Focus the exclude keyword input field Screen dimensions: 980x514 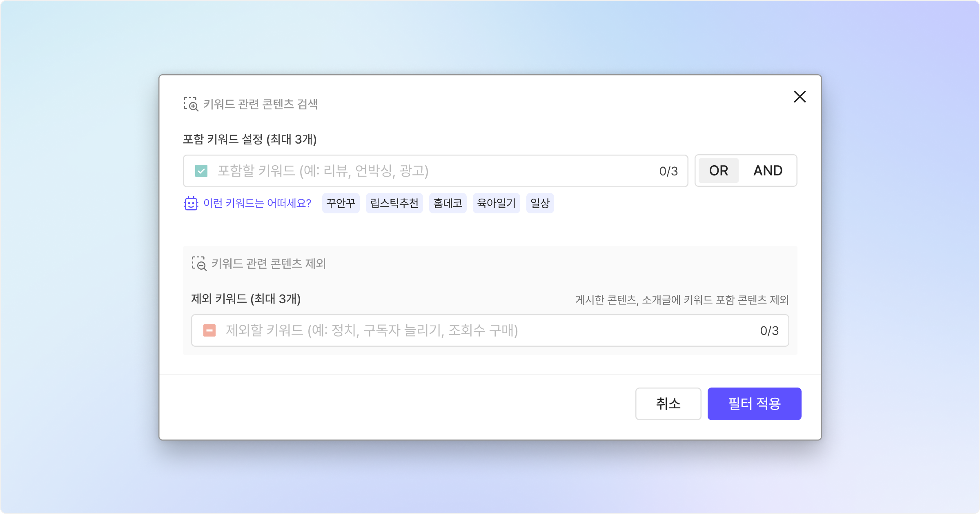tap(490, 330)
